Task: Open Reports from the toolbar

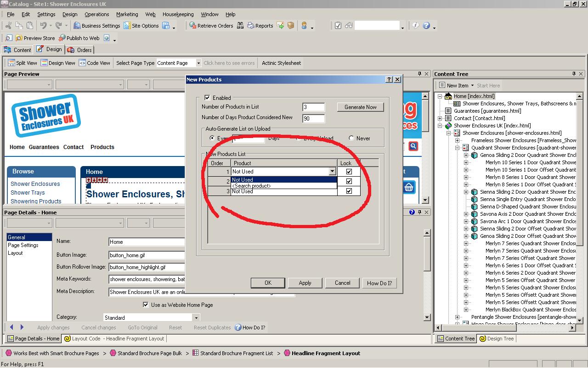Action: click(x=260, y=26)
